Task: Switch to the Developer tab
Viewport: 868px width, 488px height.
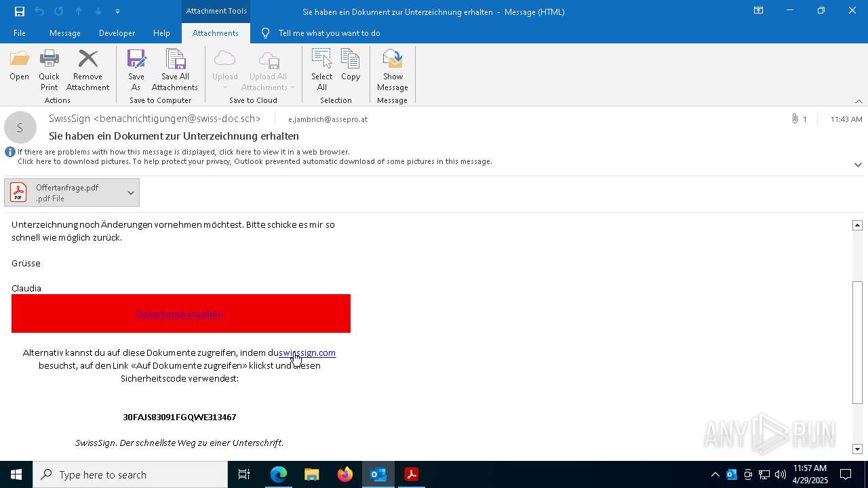Action: (117, 33)
